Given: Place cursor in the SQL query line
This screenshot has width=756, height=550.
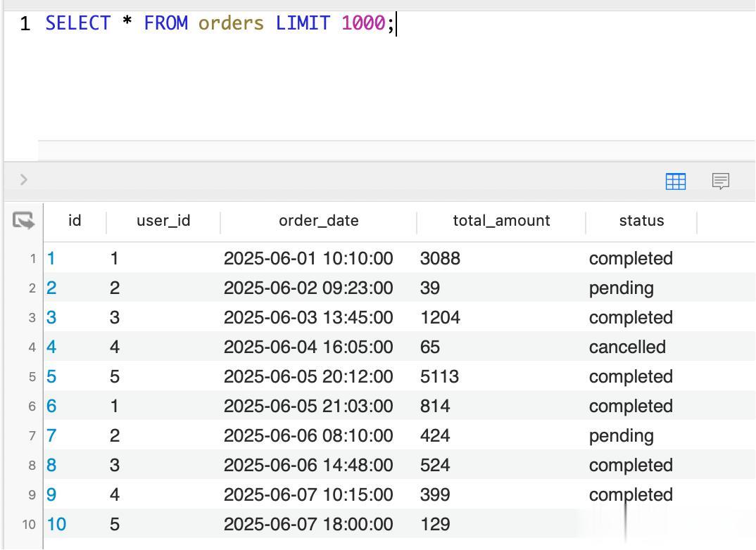Looking at the screenshot, I should click(x=493, y=24).
